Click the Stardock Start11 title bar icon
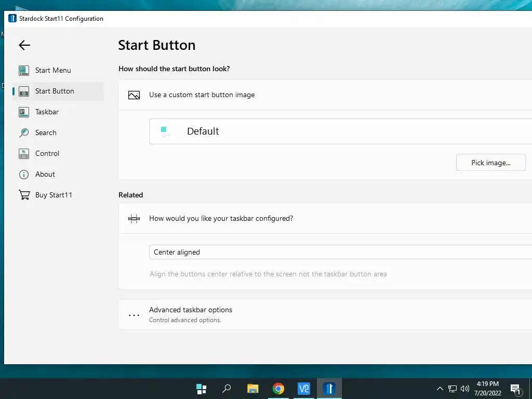Screen dimensions: 532x399 click(x=12, y=18)
